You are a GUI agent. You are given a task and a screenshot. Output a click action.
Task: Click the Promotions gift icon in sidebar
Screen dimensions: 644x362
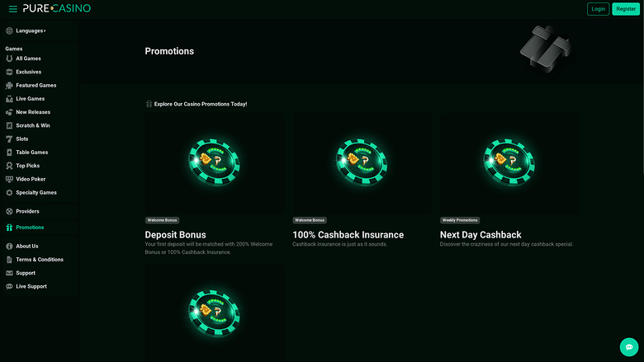pyautogui.click(x=9, y=228)
